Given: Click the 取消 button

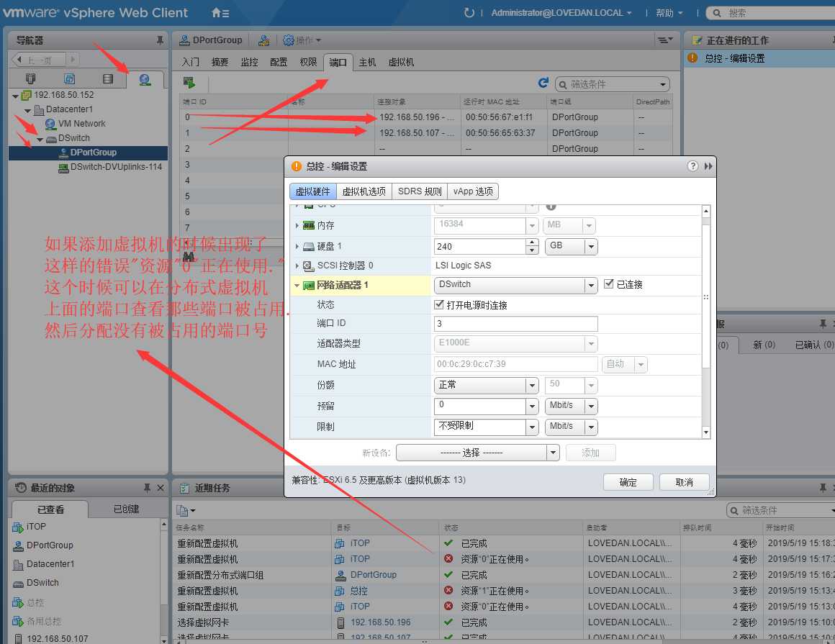Looking at the screenshot, I should click(x=685, y=482).
